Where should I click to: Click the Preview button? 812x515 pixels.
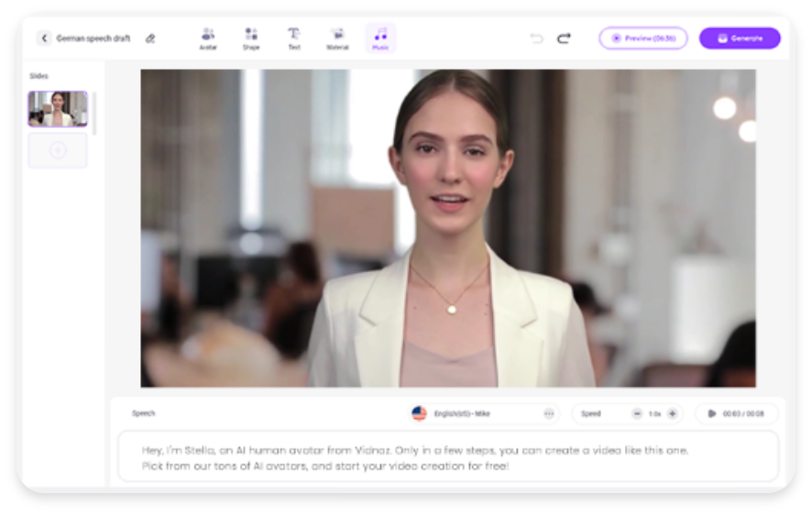coord(642,38)
